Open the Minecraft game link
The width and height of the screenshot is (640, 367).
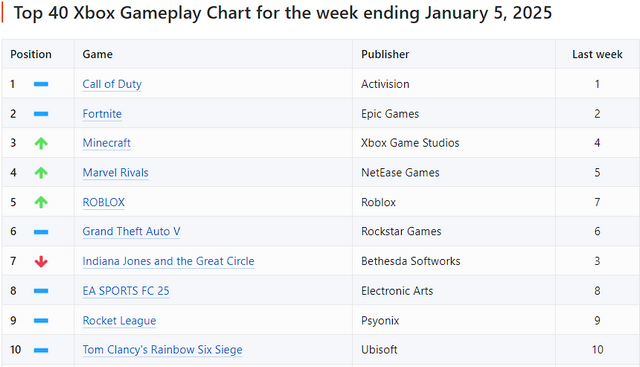pyautogui.click(x=107, y=143)
